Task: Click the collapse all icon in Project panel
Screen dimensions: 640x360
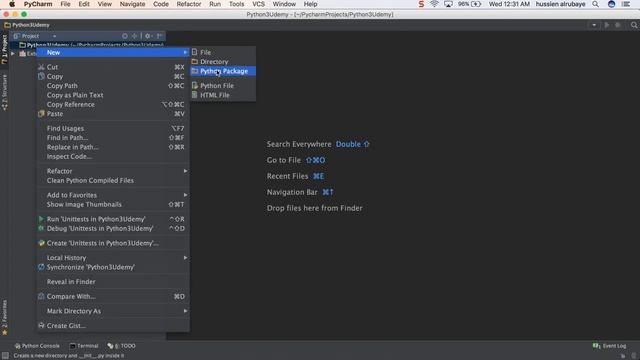Action: (x=134, y=36)
